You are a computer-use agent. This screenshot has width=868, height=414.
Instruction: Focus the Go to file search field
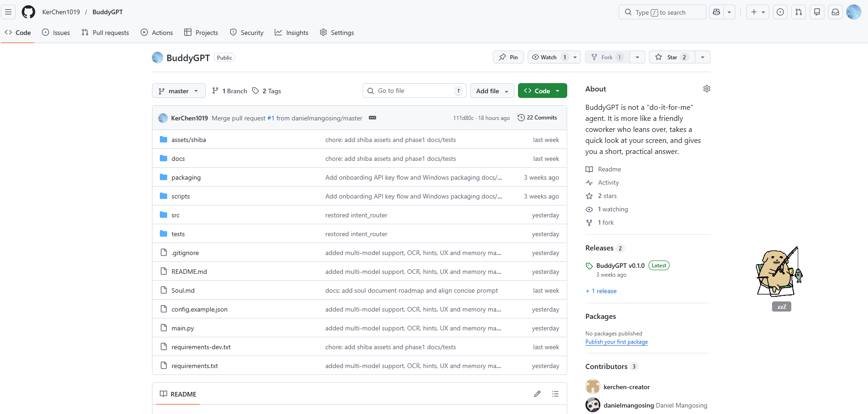415,91
